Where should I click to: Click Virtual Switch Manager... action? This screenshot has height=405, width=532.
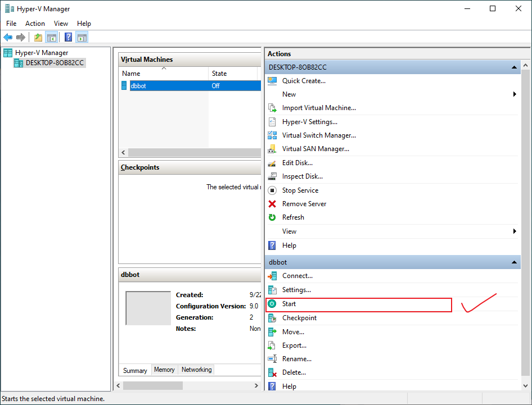319,135
